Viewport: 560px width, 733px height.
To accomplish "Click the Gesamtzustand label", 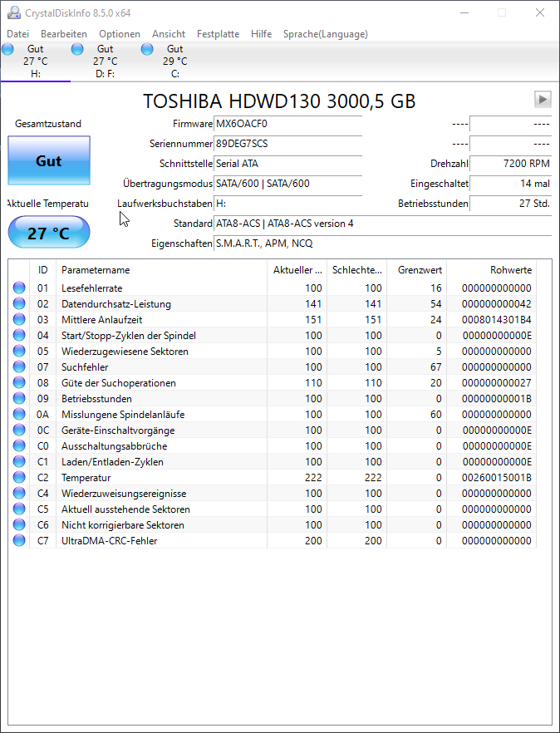I will 48,123.
